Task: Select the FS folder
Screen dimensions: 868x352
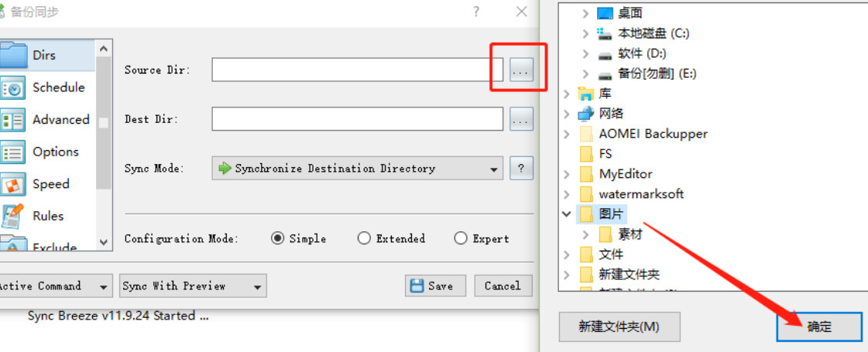Action: [x=595, y=153]
